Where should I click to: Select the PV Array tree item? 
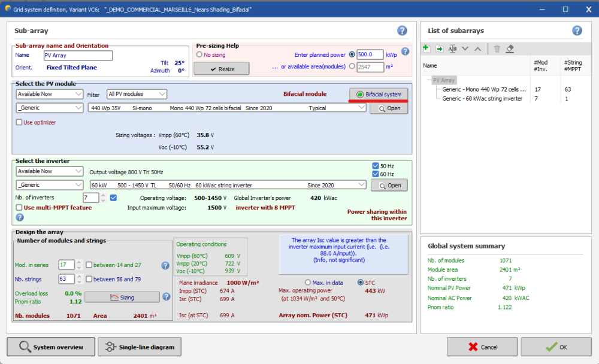[444, 80]
